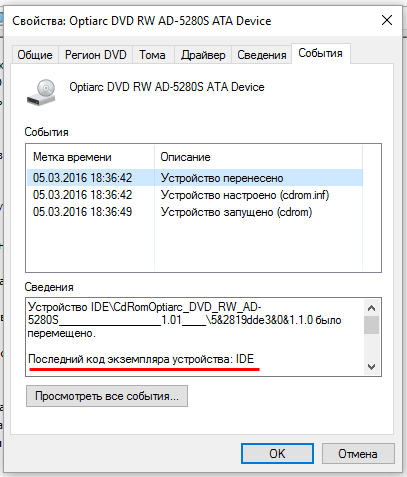Select event Устройство запущено (cdrom)
This screenshot has height=477, width=407.
195,212
